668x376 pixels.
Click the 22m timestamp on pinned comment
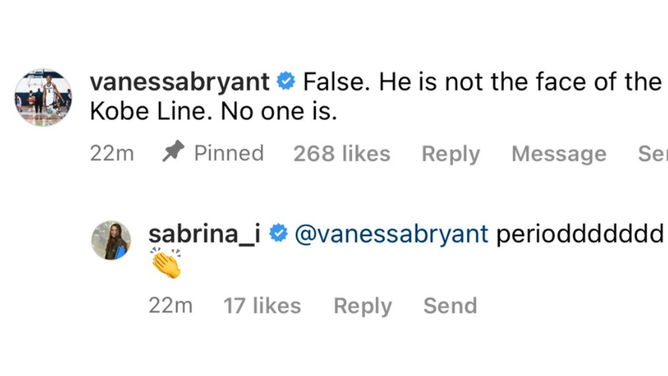[112, 153]
